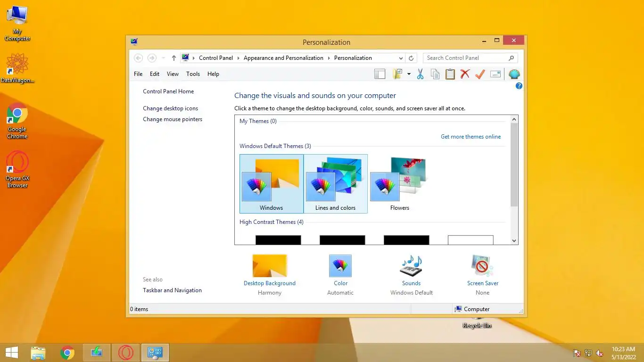Click the Windows Start button
Screen dimensions: 644x362
[x=11, y=353]
